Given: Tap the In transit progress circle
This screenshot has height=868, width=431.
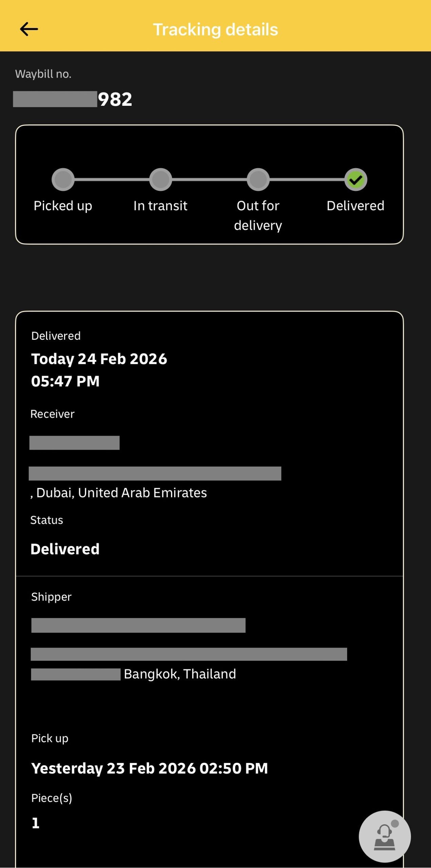Looking at the screenshot, I should pyautogui.click(x=161, y=180).
